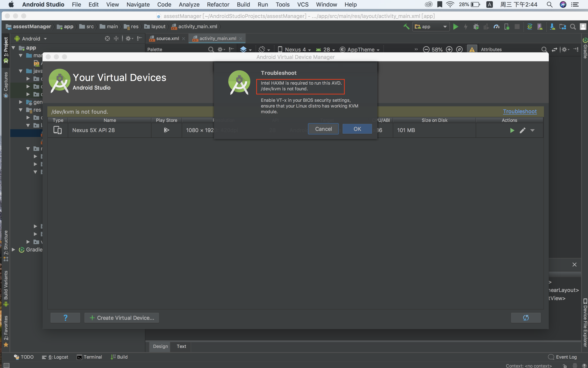This screenshot has width=588, height=368.
Task: Click layout breadcrumb in navigation bar
Action: tap(155, 27)
